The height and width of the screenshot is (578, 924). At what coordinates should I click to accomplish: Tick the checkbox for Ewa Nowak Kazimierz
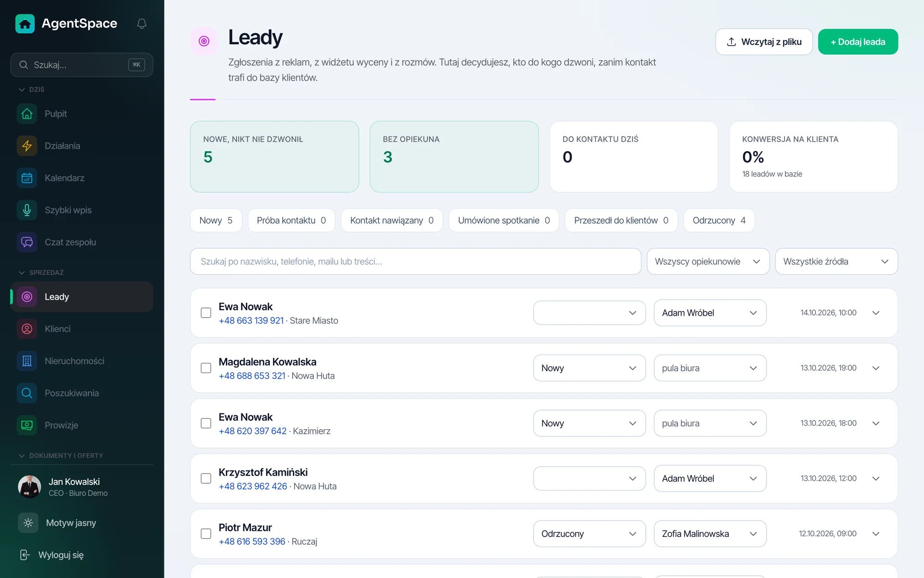(x=206, y=424)
